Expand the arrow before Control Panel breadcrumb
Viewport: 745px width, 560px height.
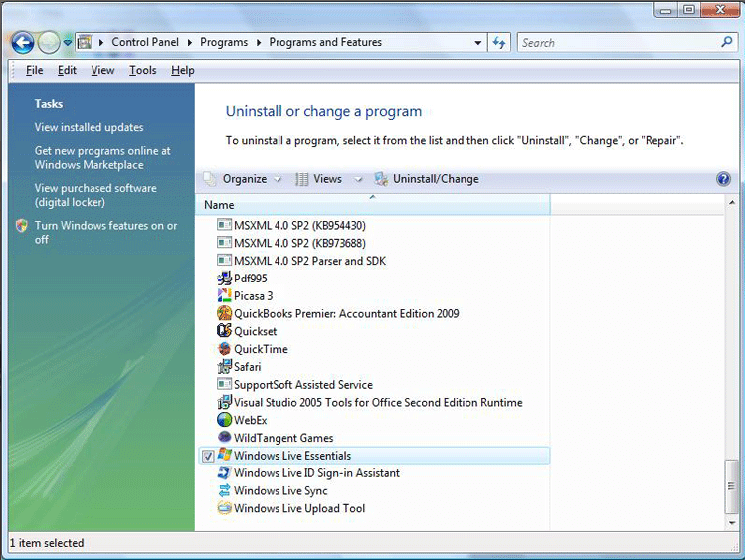tap(101, 42)
